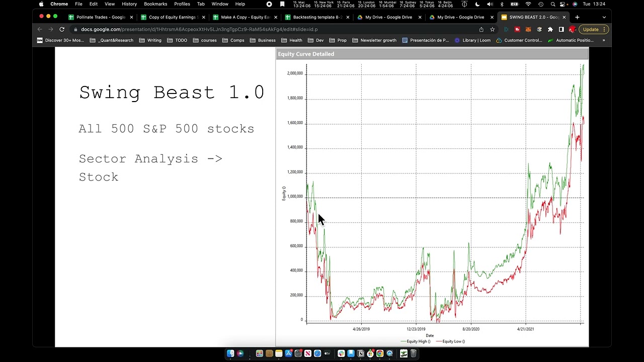644x362 pixels.
Task: Click the Chrome Update button
Action: click(x=594, y=29)
